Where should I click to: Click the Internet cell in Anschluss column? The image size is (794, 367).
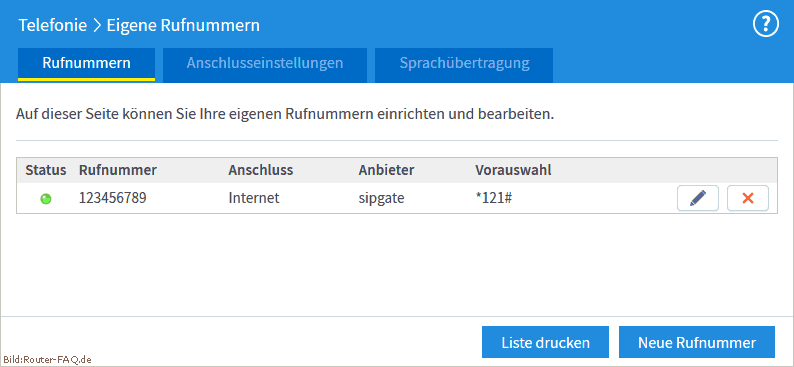[254, 198]
